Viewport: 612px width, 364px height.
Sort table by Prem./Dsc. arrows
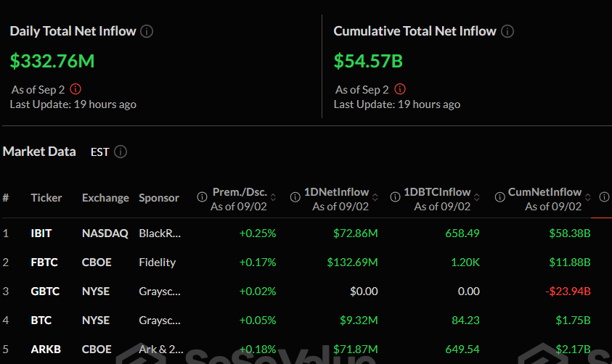(x=273, y=197)
